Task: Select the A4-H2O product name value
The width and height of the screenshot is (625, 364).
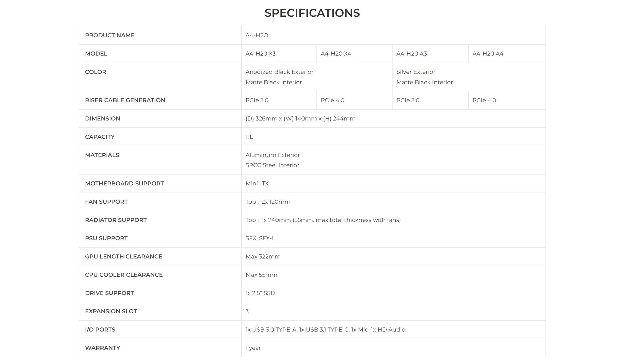Action: [x=257, y=35]
